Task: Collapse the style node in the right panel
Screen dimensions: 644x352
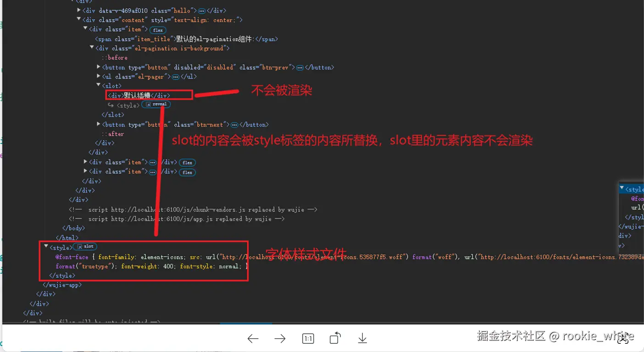Action: click(x=622, y=188)
